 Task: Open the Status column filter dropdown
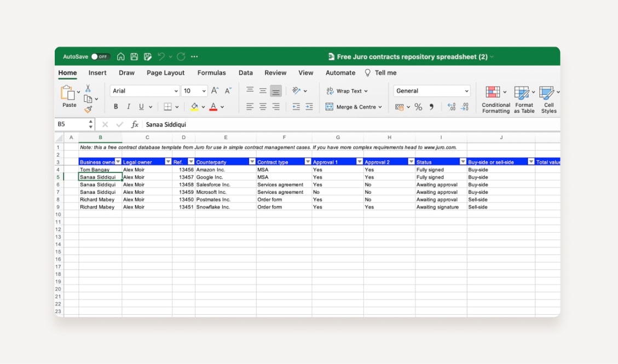tap(462, 161)
